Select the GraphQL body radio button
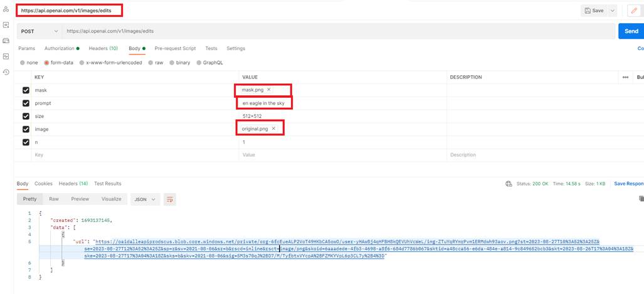 (199, 63)
